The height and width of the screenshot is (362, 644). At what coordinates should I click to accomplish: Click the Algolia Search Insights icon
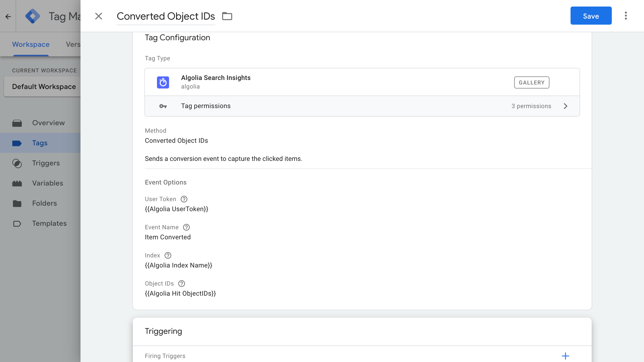(163, 82)
